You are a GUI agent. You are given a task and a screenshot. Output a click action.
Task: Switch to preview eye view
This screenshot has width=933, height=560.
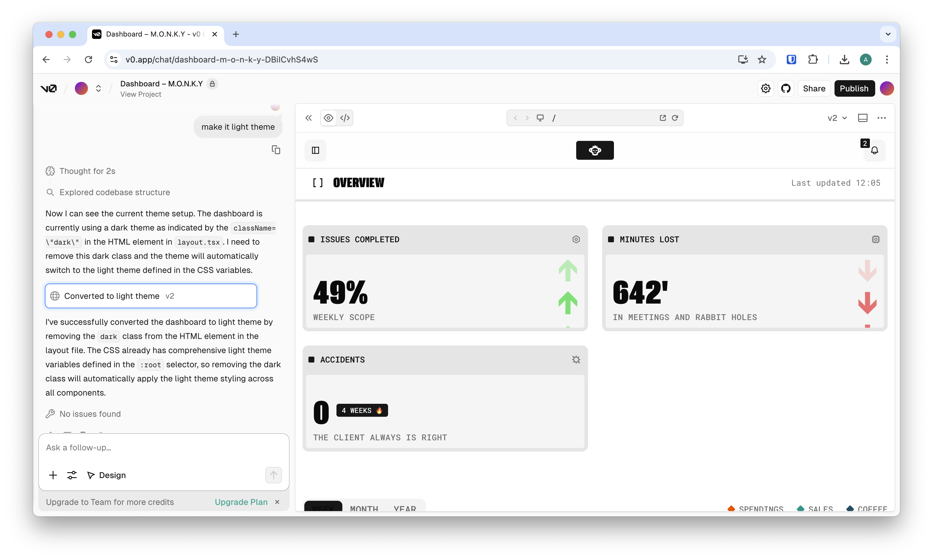(328, 118)
